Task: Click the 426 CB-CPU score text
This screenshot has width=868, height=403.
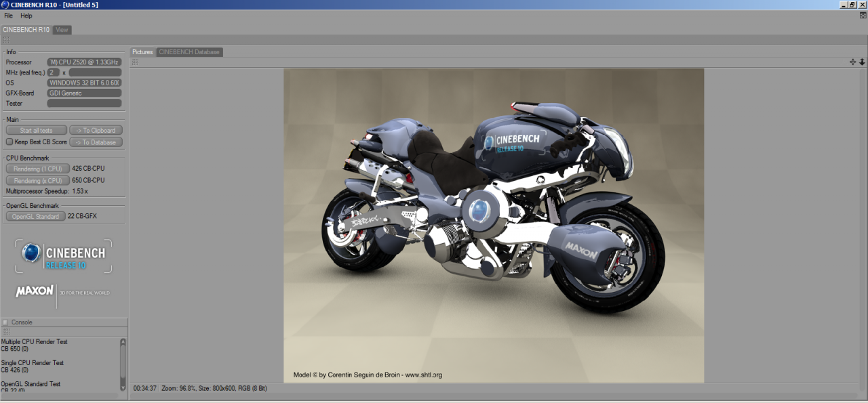Action: tap(88, 169)
